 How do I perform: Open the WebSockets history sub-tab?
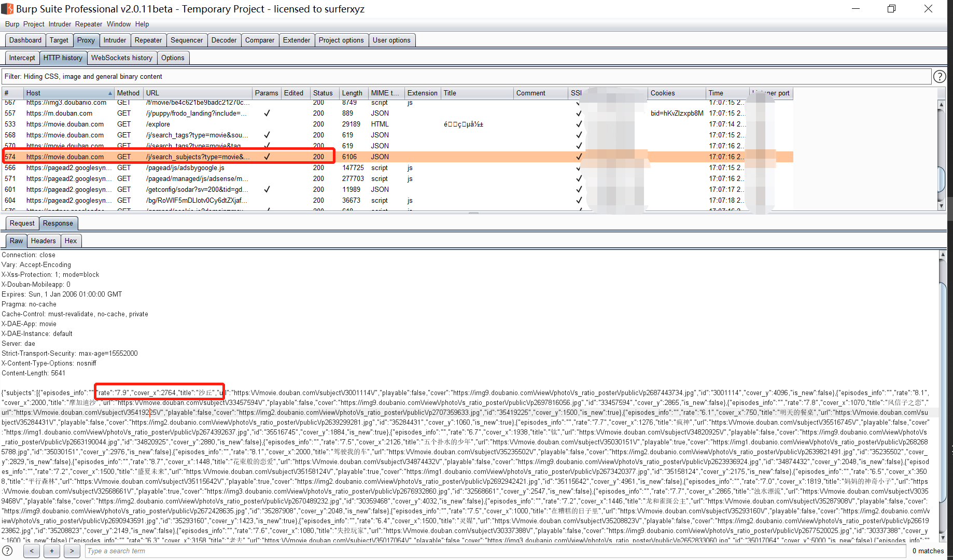click(x=122, y=58)
